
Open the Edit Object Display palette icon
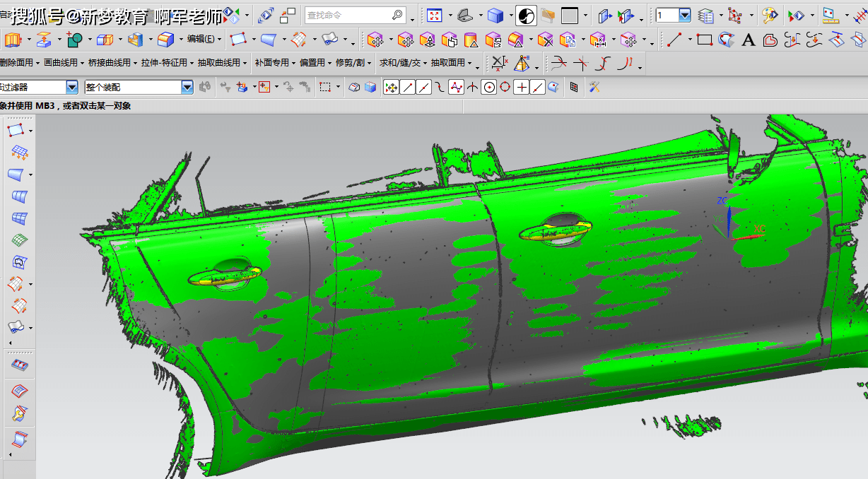(x=770, y=15)
